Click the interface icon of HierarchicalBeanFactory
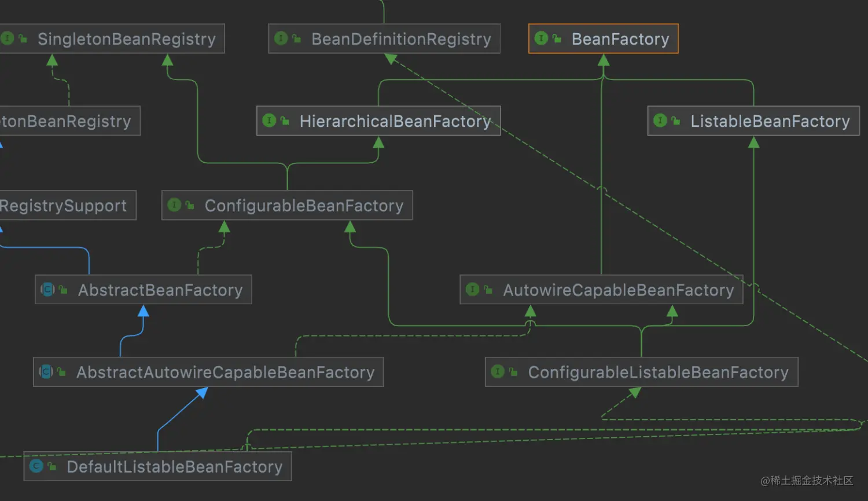Viewport: 868px width, 501px height. tap(269, 120)
